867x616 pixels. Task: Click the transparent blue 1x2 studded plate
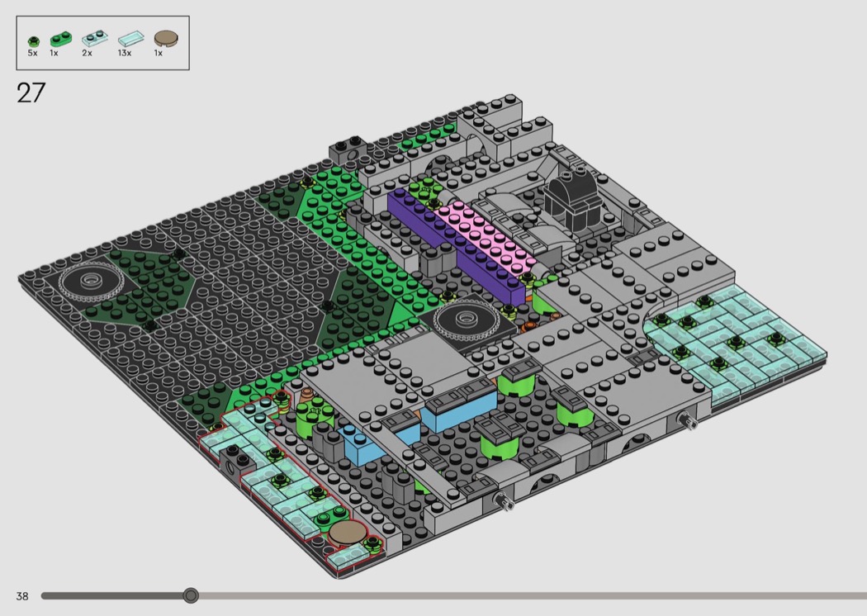[92, 38]
